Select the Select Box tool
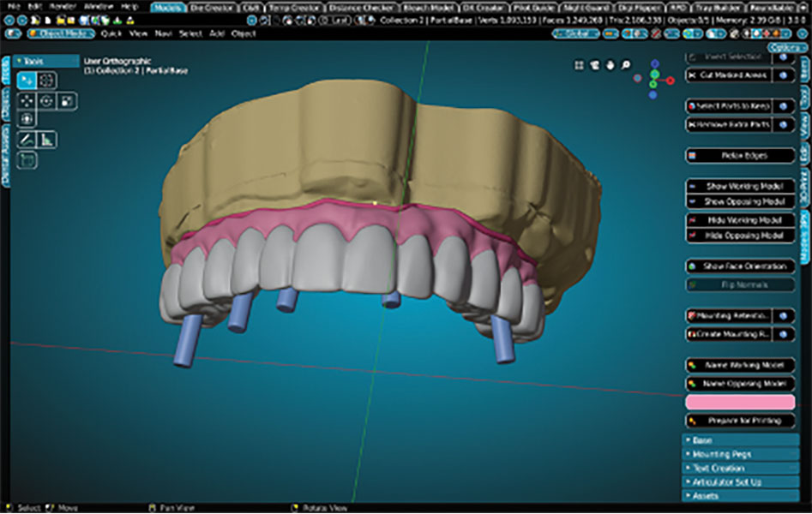The image size is (812, 514). point(27,81)
